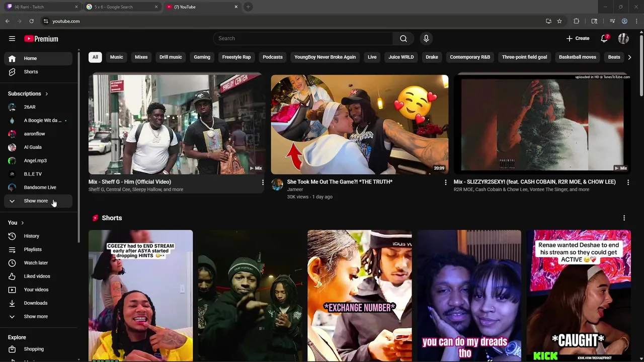Select the Drill music chip
The width and height of the screenshot is (644, 362).
171,57
